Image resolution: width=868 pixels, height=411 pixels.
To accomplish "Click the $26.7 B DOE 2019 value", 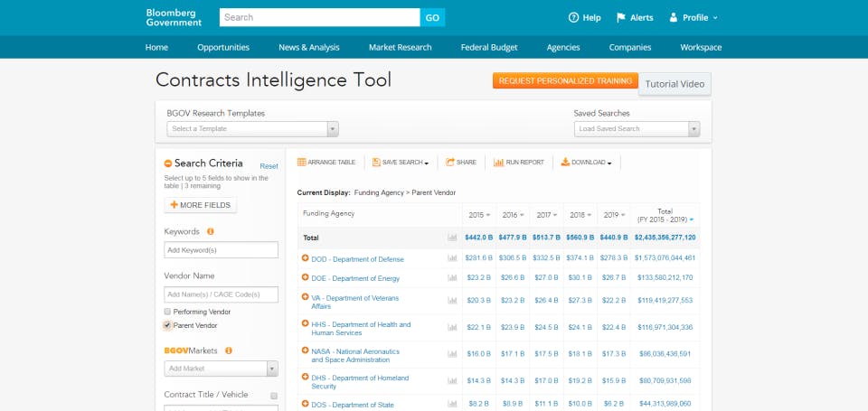I will pos(614,277).
